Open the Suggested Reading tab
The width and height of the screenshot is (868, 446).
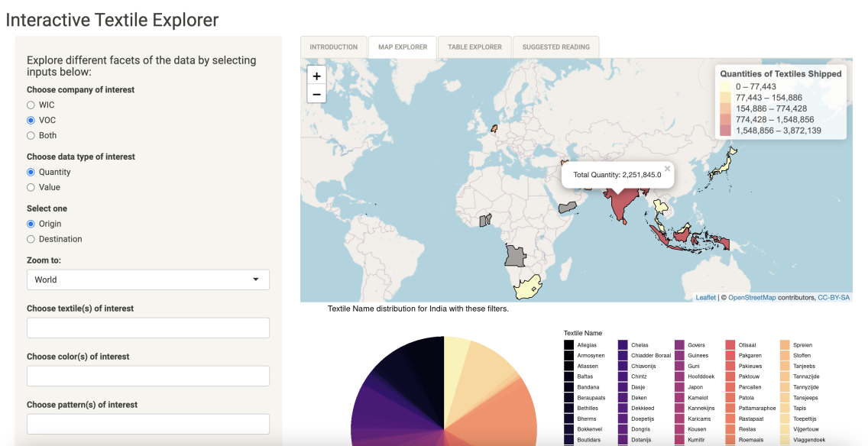pyautogui.click(x=555, y=47)
